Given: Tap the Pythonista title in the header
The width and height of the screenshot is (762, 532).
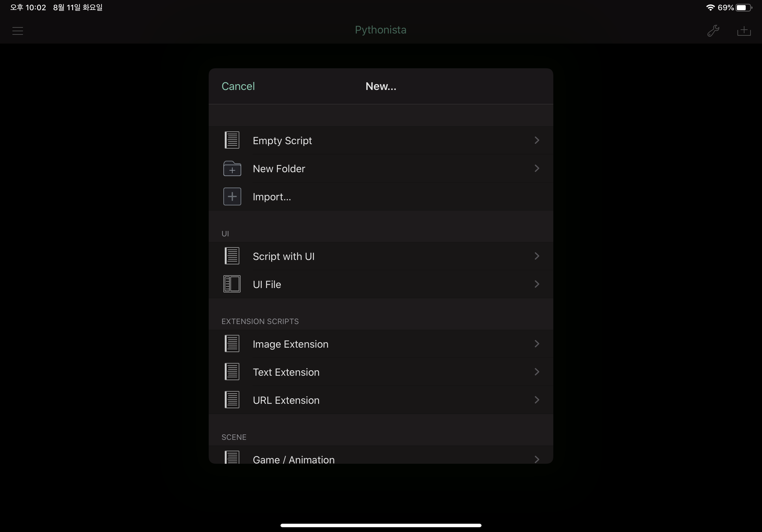Looking at the screenshot, I should 380,30.
